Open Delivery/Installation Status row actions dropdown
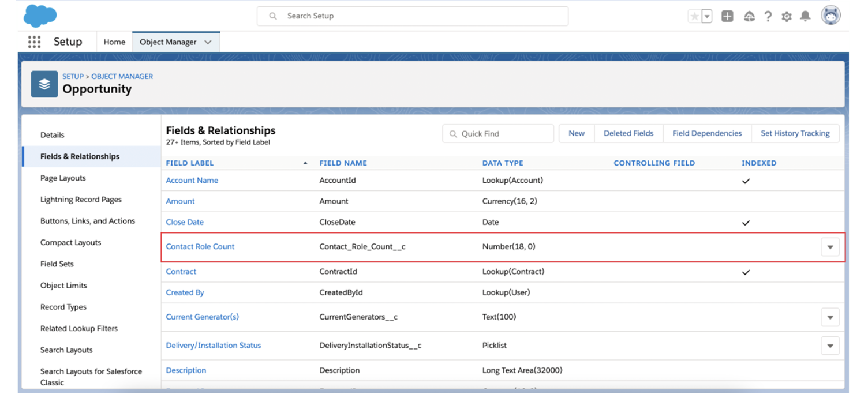868x413 pixels. [830, 346]
